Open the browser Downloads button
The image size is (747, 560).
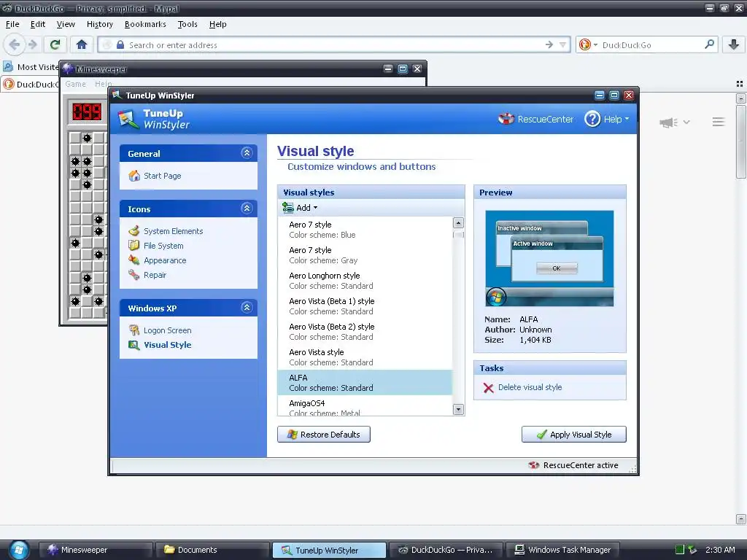pyautogui.click(x=734, y=44)
